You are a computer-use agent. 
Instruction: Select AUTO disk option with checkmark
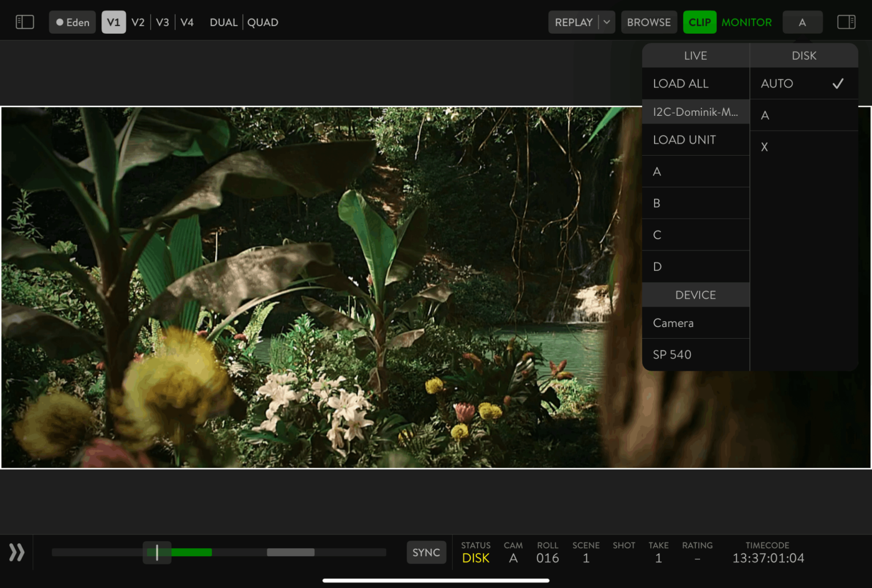[803, 83]
